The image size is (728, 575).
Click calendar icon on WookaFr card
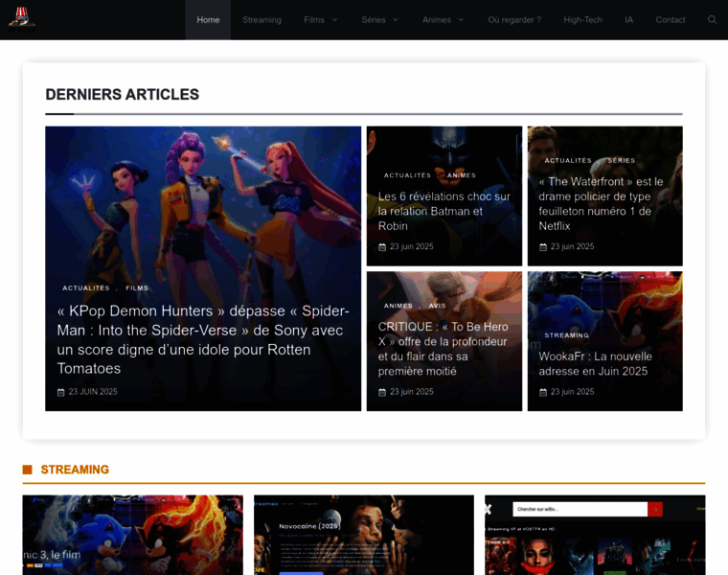point(543,392)
